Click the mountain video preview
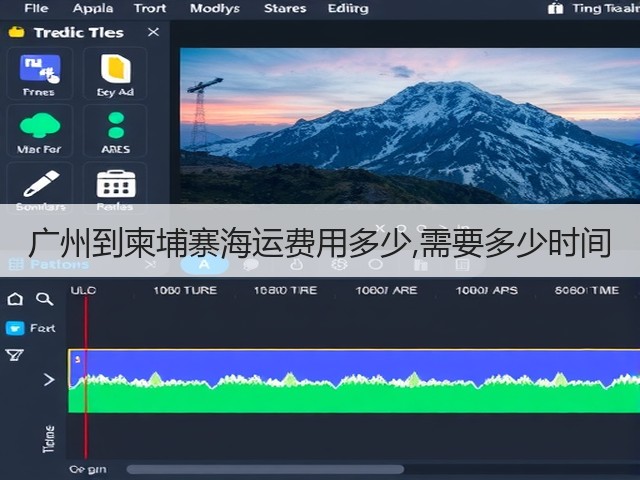 pyautogui.click(x=410, y=126)
